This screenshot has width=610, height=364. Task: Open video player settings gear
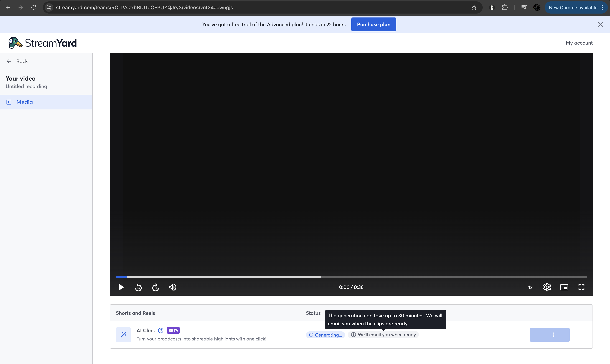click(x=547, y=287)
